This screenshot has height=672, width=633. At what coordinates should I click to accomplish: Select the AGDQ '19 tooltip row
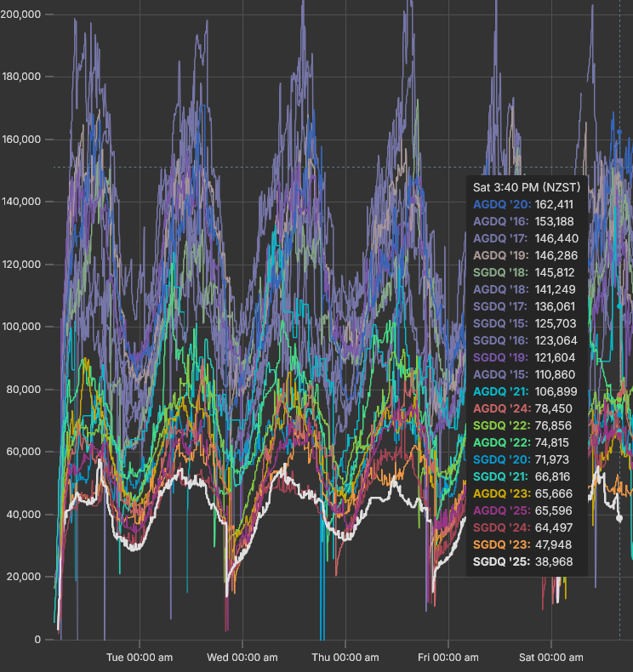[x=526, y=255]
